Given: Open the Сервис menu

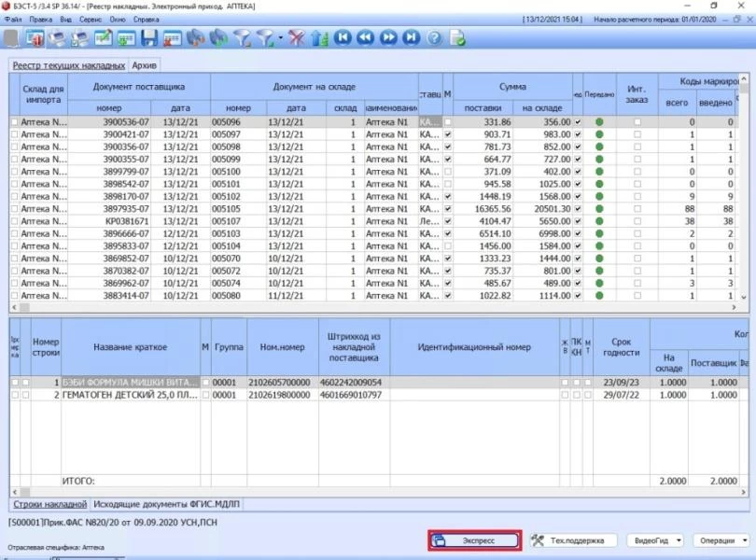Looking at the screenshot, I should coord(91,20).
